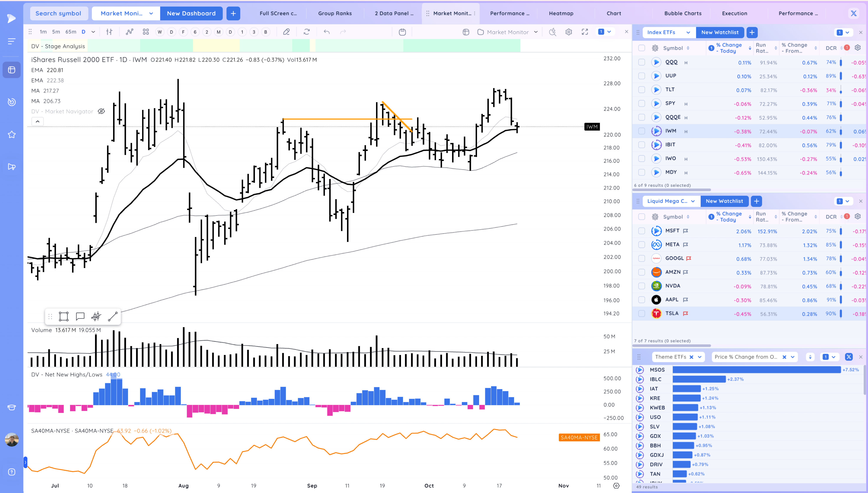
Task: Click the New Dashboard button
Action: pyautogui.click(x=191, y=13)
